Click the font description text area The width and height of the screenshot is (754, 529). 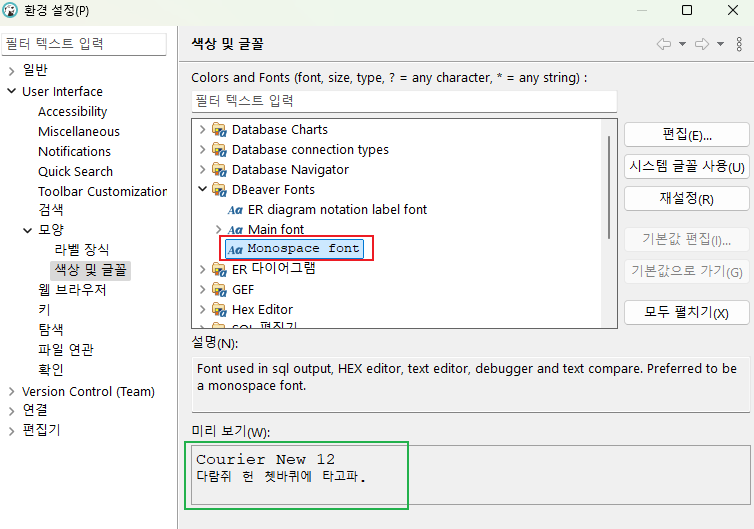(x=471, y=384)
